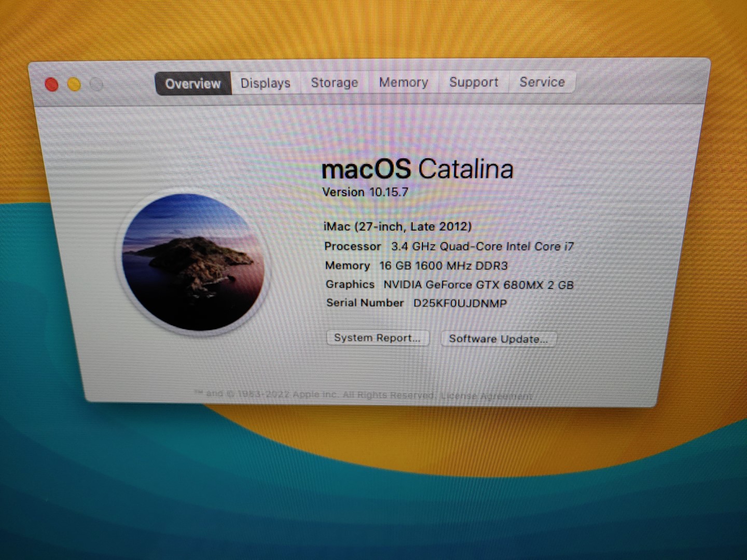Click the 3.4 GHz Quad-Core Intel Core i7 value
The height and width of the screenshot is (560, 747).
pos(482,246)
